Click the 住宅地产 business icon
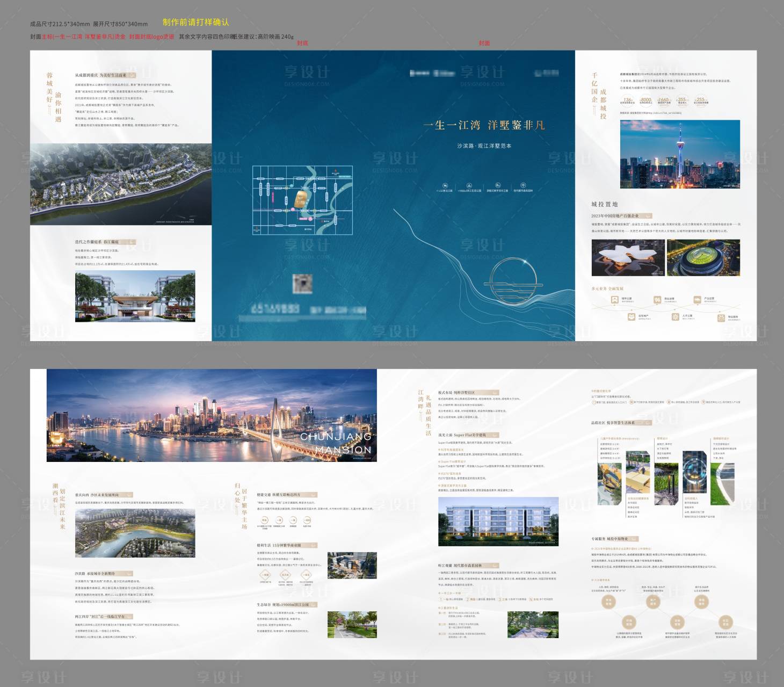The height and width of the screenshot is (687, 784). coord(631,317)
